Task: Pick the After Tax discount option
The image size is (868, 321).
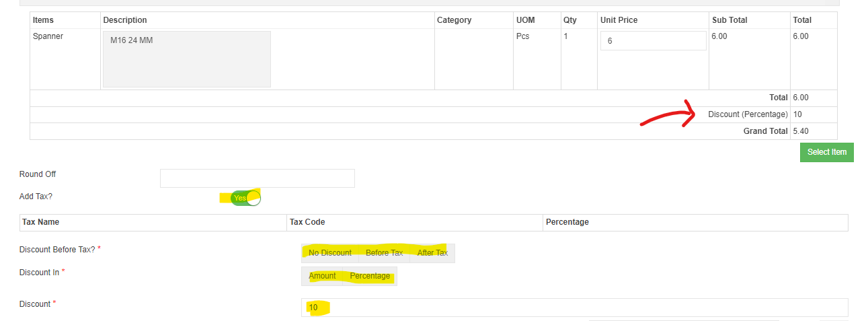Action: [432, 253]
